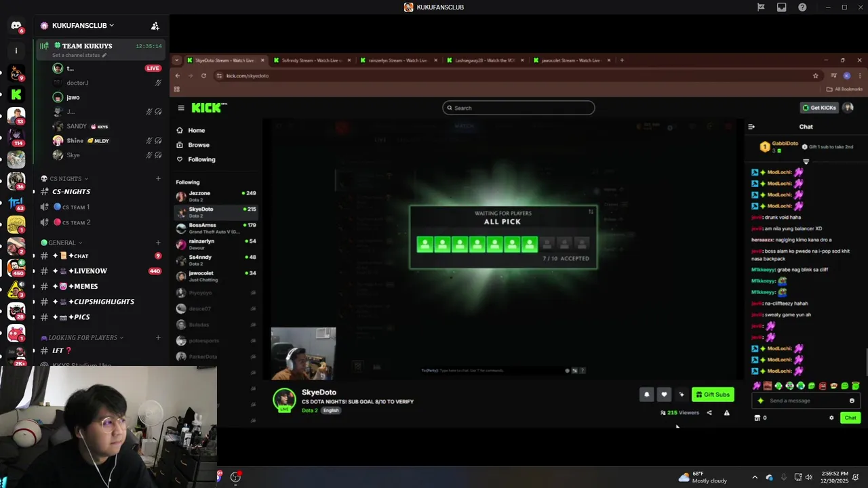868x488 pixels.
Task: Open Discord inbox icon in title bar
Action: (782, 7)
